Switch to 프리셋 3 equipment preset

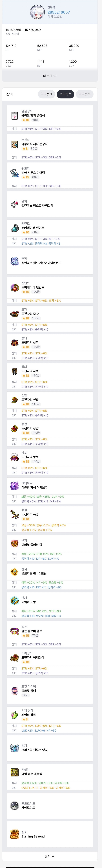[x=85, y=94]
